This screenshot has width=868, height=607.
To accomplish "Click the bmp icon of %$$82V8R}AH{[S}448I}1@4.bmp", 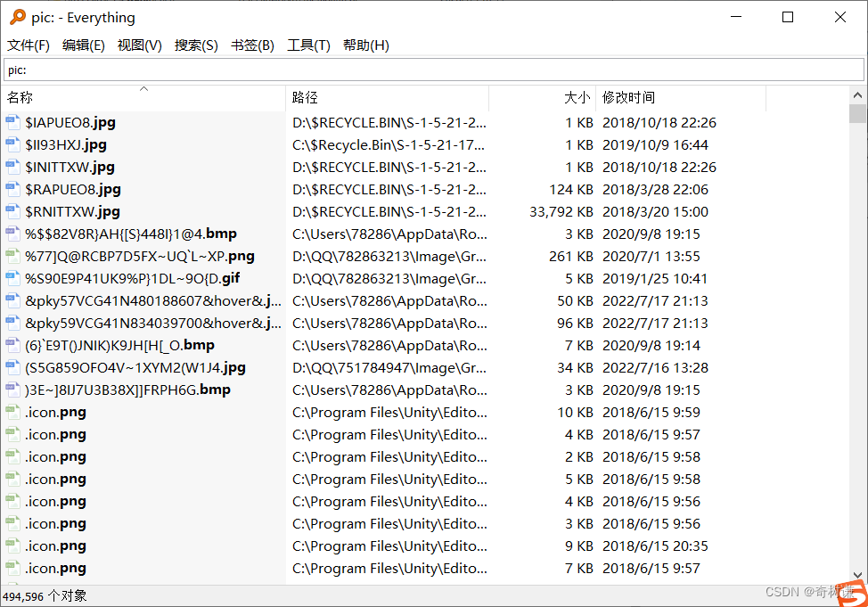I will tap(12, 234).
